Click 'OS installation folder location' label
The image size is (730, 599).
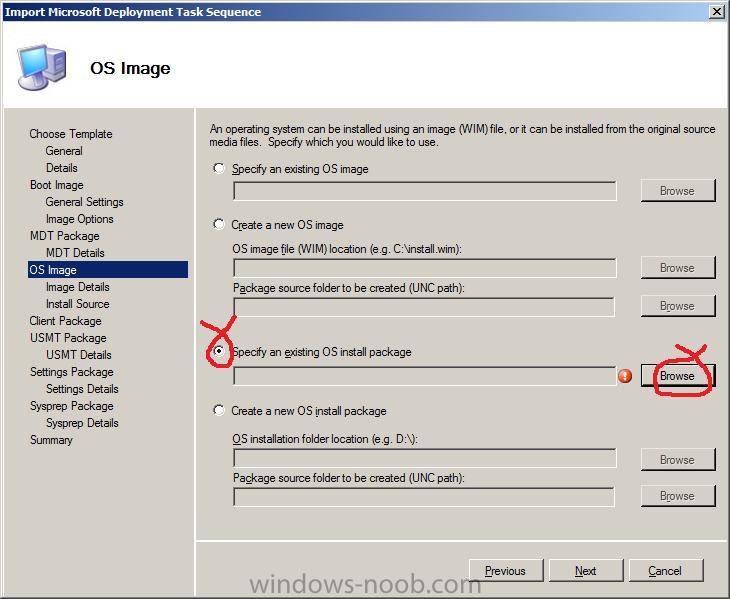click(x=325, y=439)
